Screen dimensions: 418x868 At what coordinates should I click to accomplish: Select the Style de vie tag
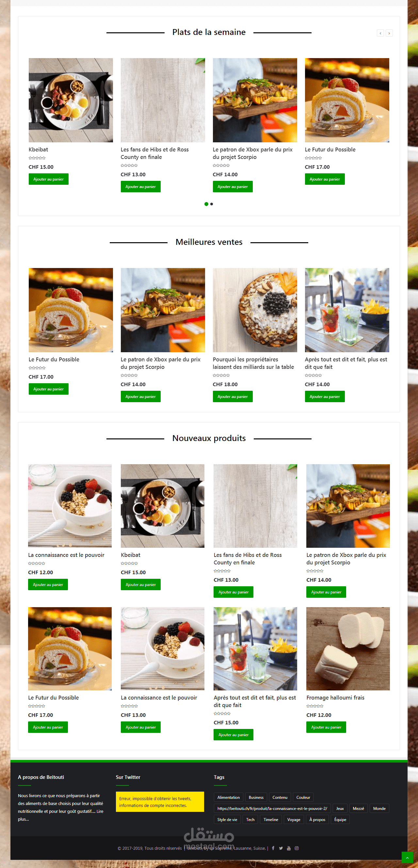[227, 819]
